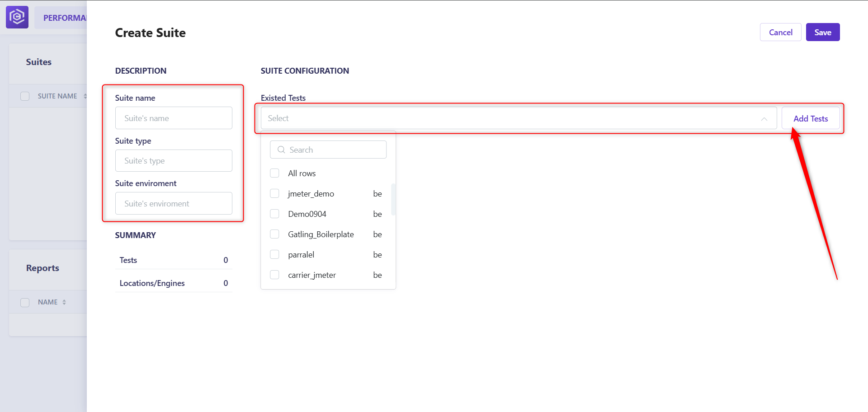The height and width of the screenshot is (412, 868).
Task: Click the Add Tests button
Action: coord(811,118)
